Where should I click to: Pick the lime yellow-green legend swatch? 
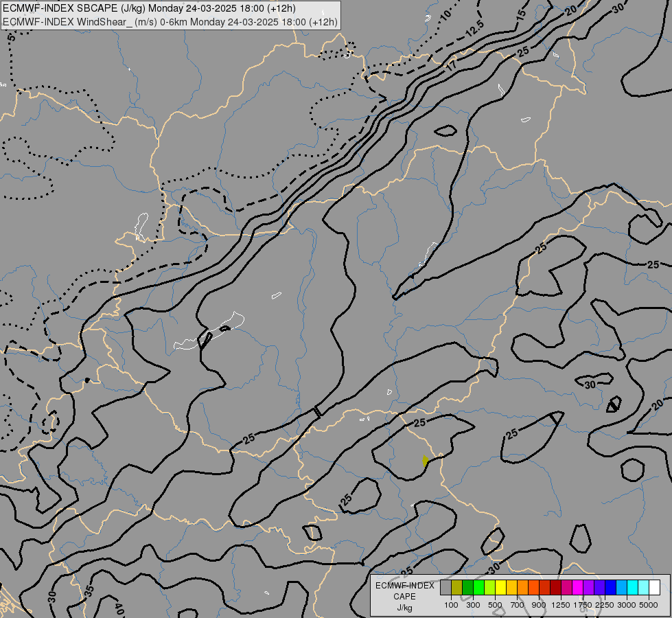489,587
